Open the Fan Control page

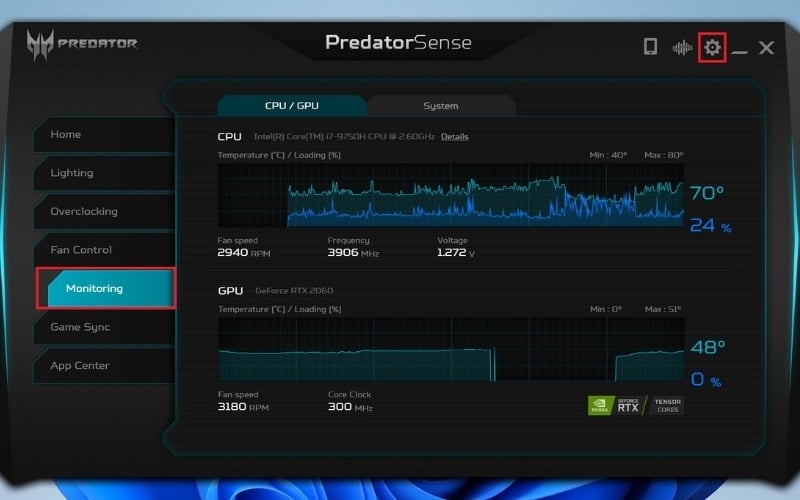click(104, 250)
